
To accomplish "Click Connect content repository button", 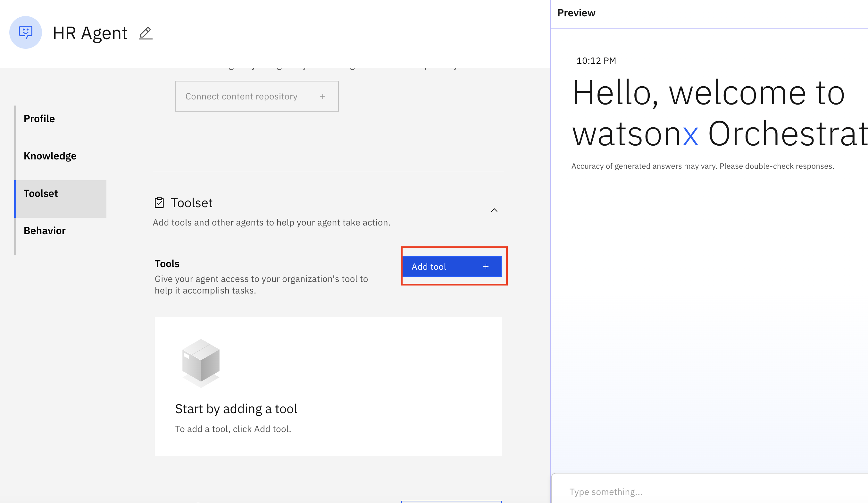I will [257, 96].
